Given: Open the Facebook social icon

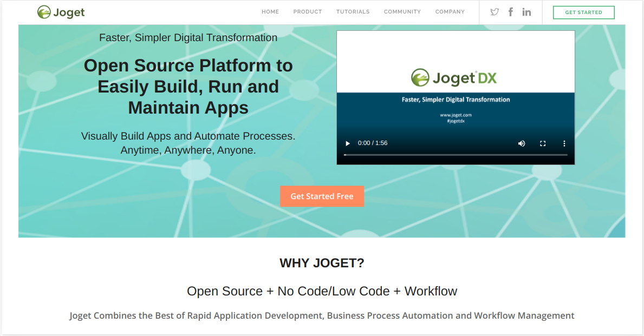Looking at the screenshot, I should coord(511,12).
